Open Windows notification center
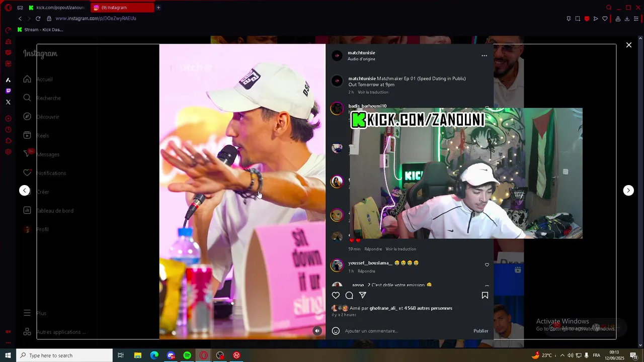The height and width of the screenshot is (362, 644). coord(633,355)
